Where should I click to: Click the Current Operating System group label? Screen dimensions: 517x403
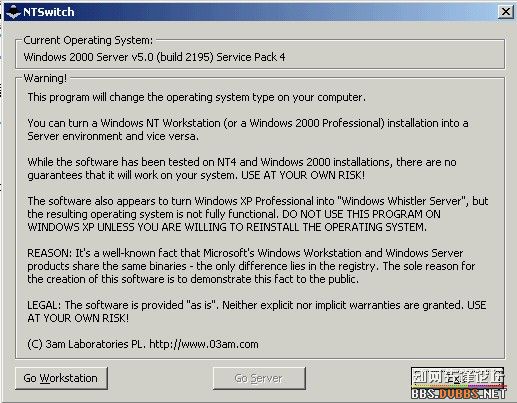point(88,40)
